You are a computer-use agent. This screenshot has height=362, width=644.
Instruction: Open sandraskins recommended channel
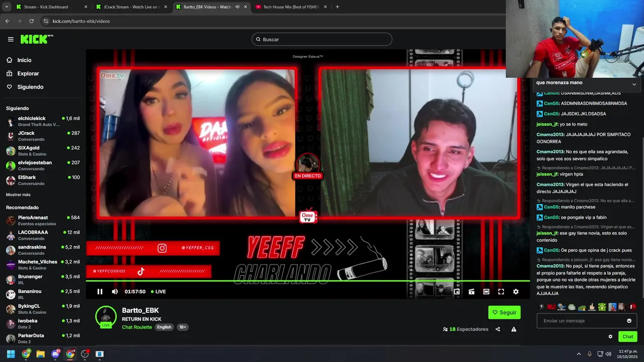[x=43, y=250]
